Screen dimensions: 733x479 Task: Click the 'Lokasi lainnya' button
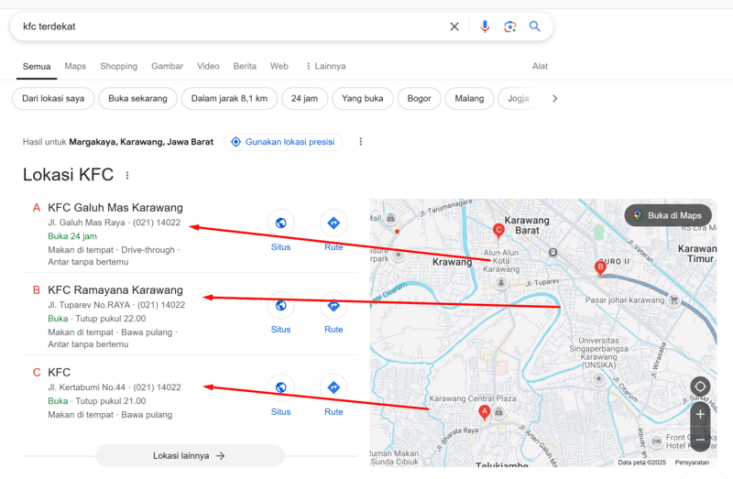tap(190, 456)
